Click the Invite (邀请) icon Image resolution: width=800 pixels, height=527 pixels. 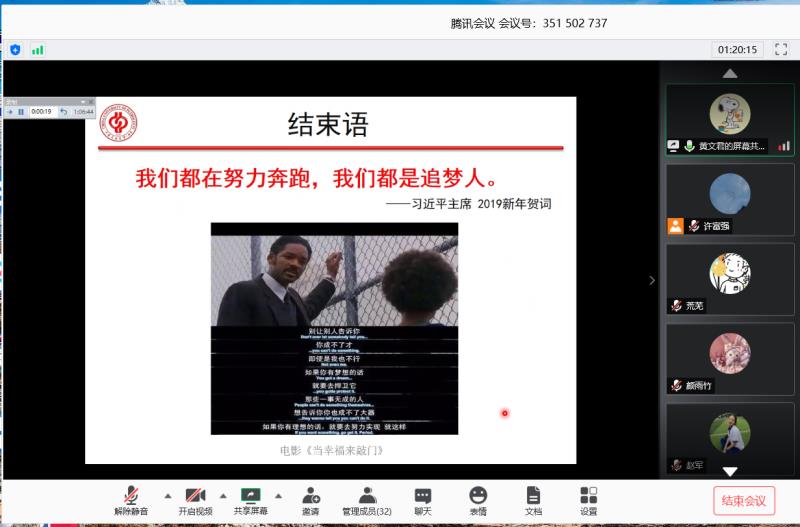[311, 500]
